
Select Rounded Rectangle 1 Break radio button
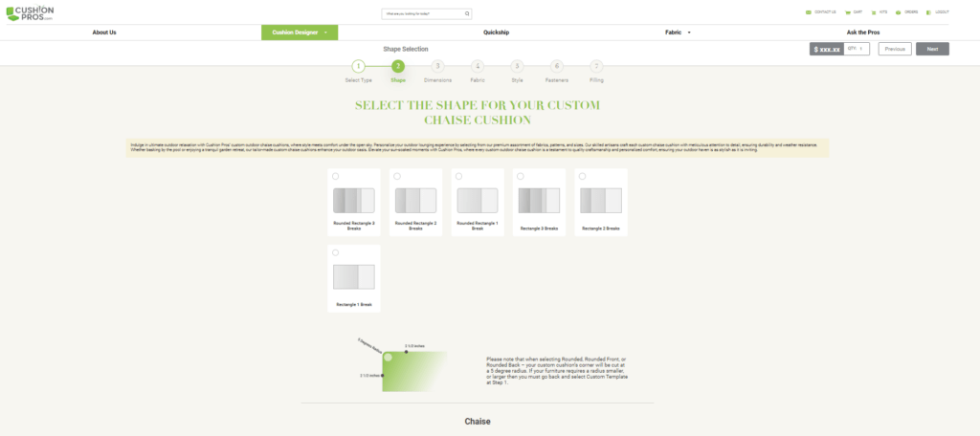coord(458,177)
